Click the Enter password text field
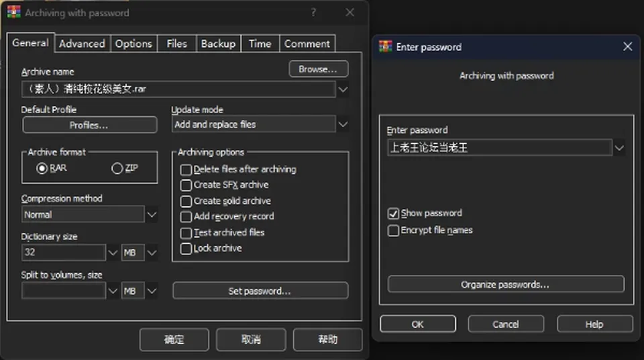 (500, 148)
